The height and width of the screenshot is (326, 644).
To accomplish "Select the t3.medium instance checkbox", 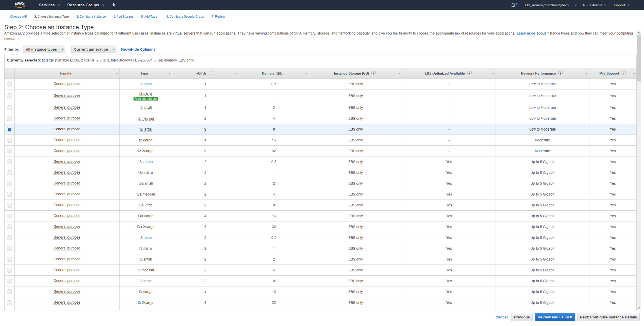I will [10, 270].
